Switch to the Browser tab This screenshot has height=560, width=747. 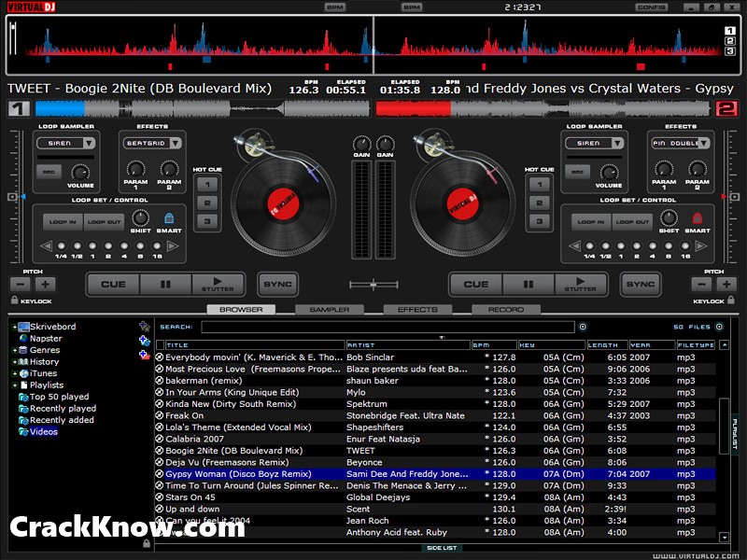pyautogui.click(x=241, y=310)
